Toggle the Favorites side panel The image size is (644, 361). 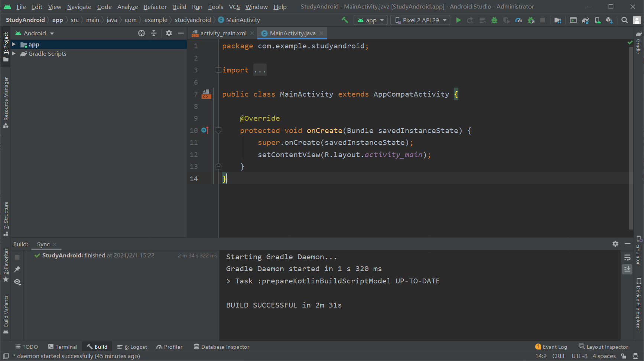pos(6,266)
